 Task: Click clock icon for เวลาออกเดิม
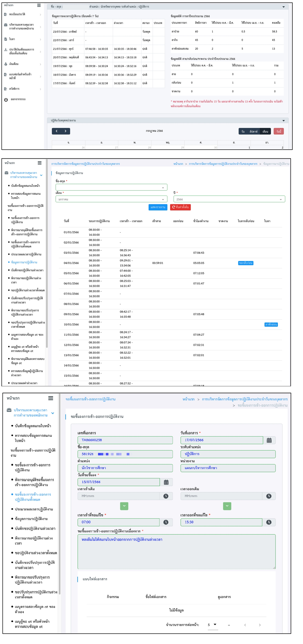(269, 496)
